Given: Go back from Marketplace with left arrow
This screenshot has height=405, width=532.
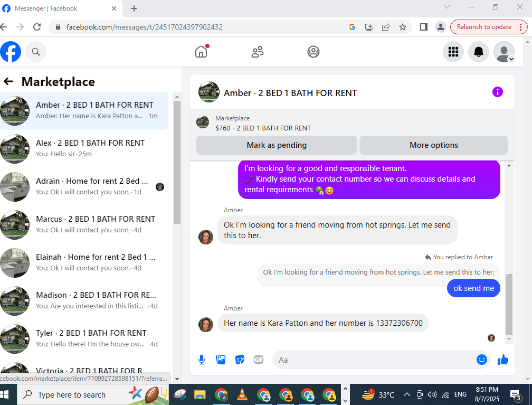Looking at the screenshot, I should click(8, 81).
